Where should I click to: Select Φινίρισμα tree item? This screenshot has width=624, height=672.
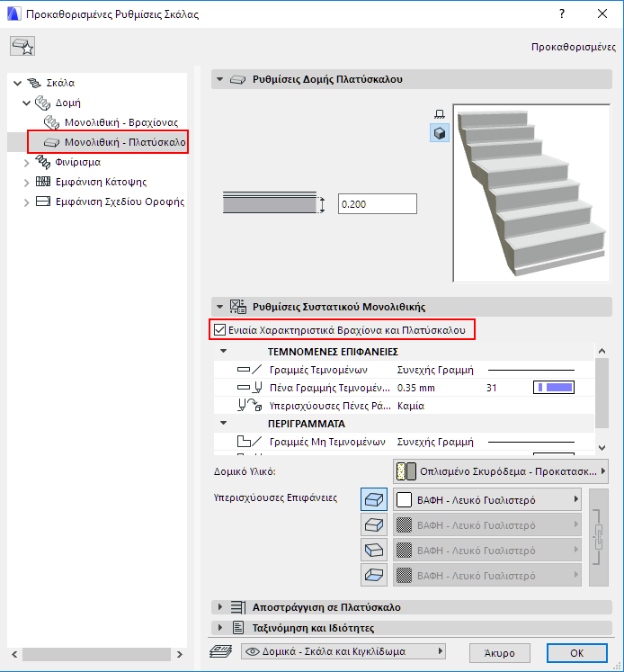(78, 162)
